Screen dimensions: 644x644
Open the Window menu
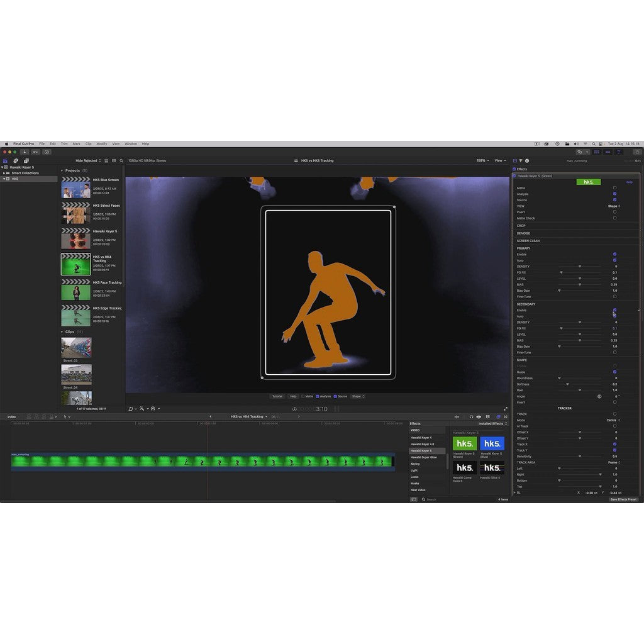coord(131,144)
